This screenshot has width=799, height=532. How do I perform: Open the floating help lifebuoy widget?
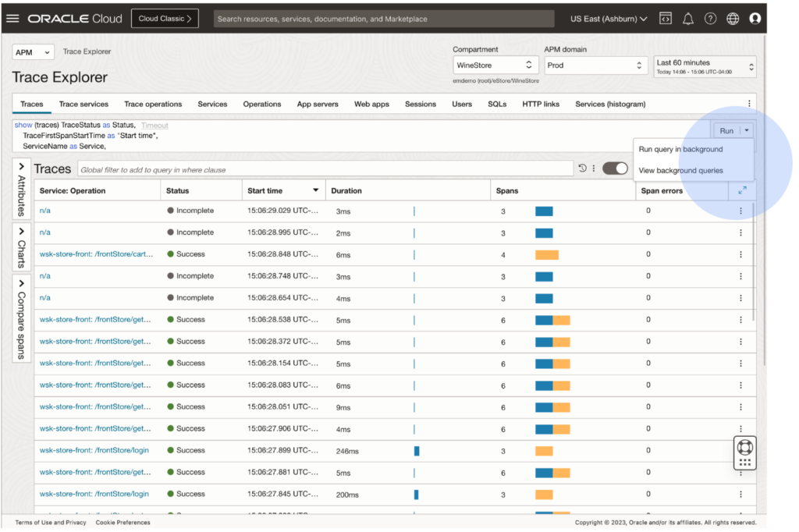744,447
